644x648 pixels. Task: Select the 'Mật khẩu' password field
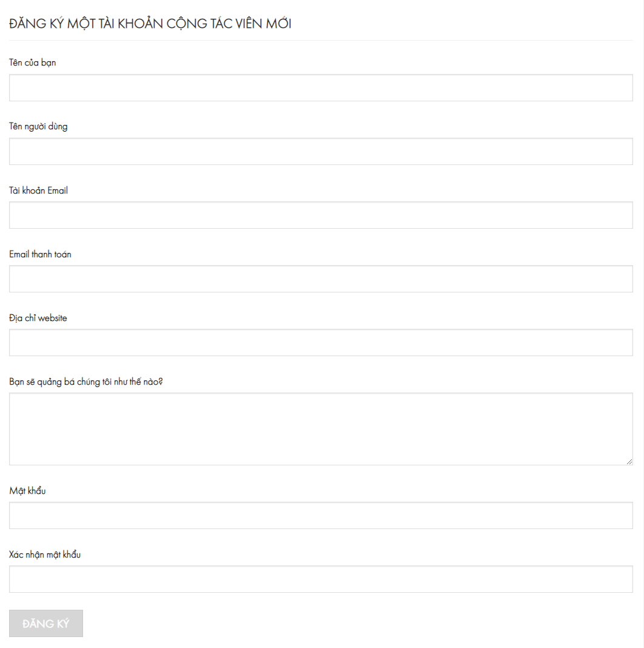pyautogui.click(x=321, y=516)
